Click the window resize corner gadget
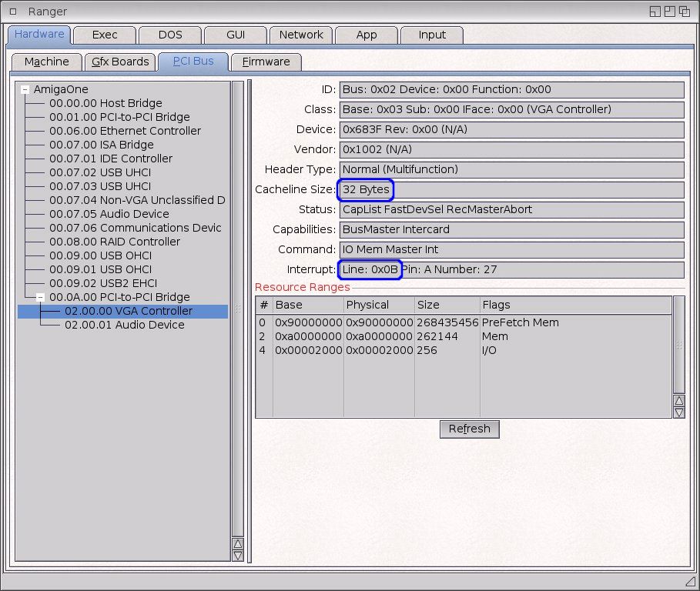 (691, 581)
